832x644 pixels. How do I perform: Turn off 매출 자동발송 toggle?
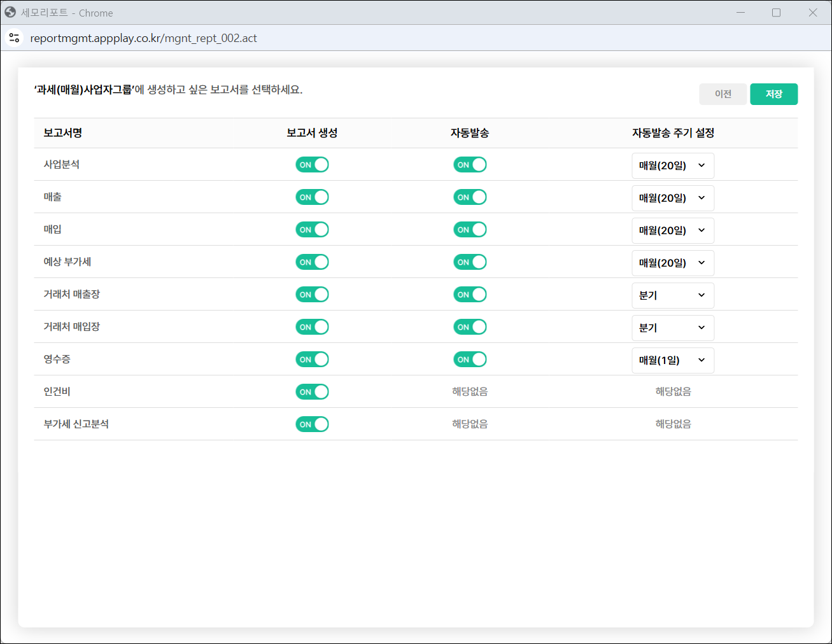click(x=470, y=197)
